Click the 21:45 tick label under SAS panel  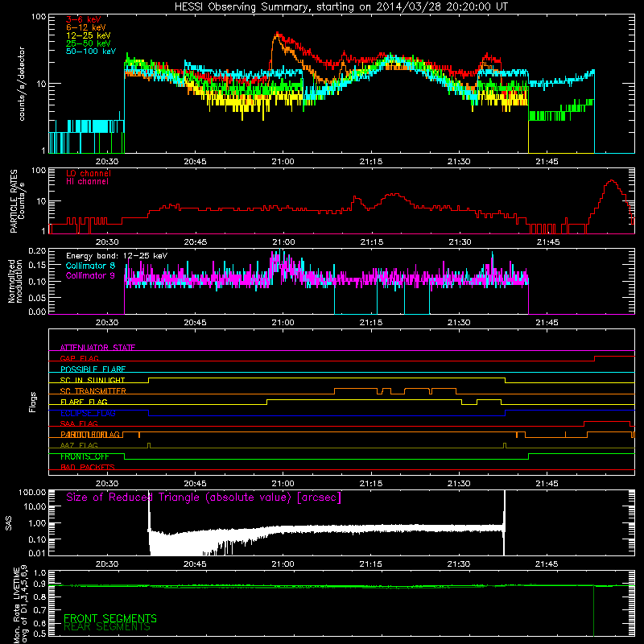(x=547, y=564)
